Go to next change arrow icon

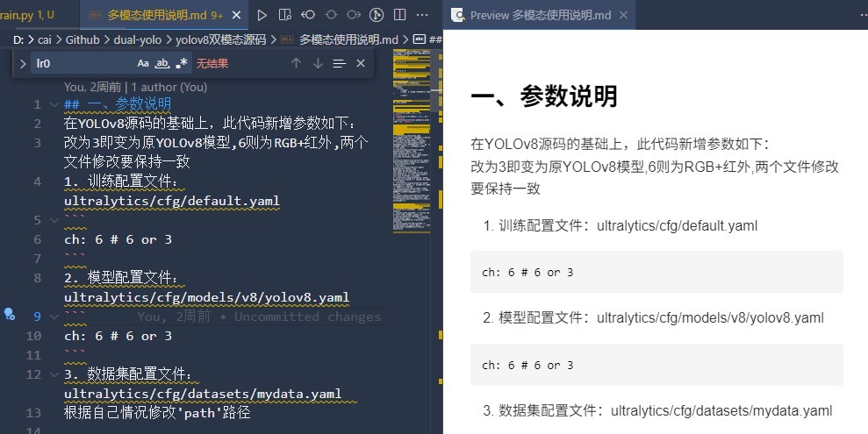point(354,15)
